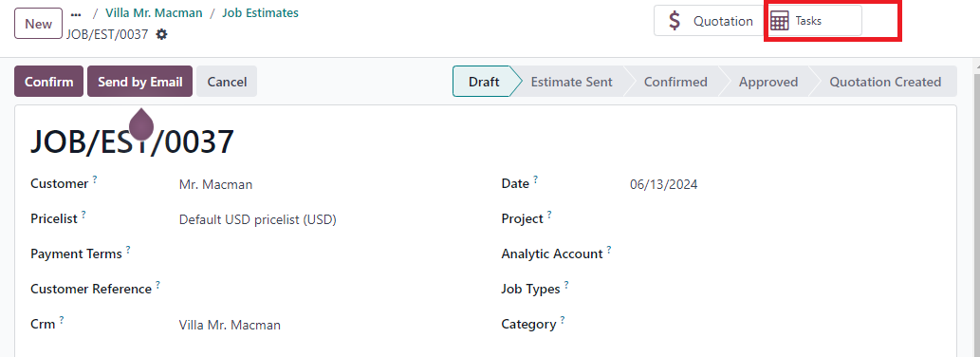980x357 pixels.
Task: Send the estimate by email
Action: (140, 82)
